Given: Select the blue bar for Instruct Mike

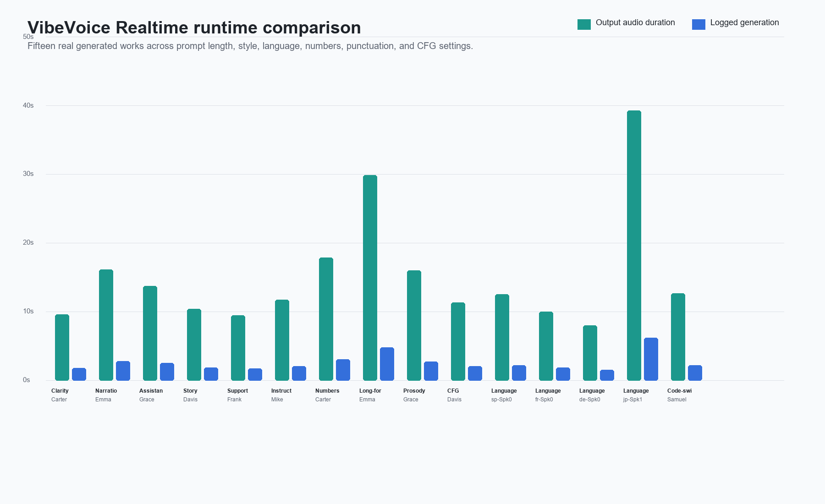Looking at the screenshot, I should (x=299, y=373).
